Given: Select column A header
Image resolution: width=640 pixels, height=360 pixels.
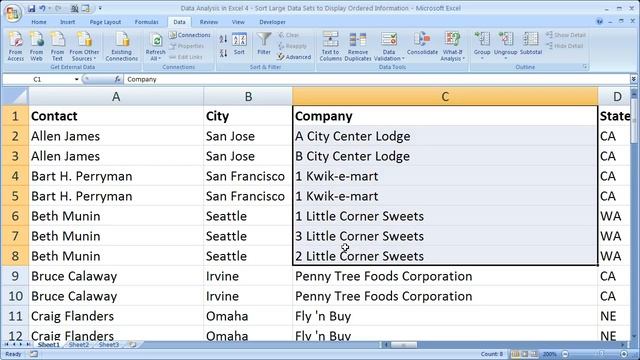Looking at the screenshot, I should pyautogui.click(x=116, y=97).
